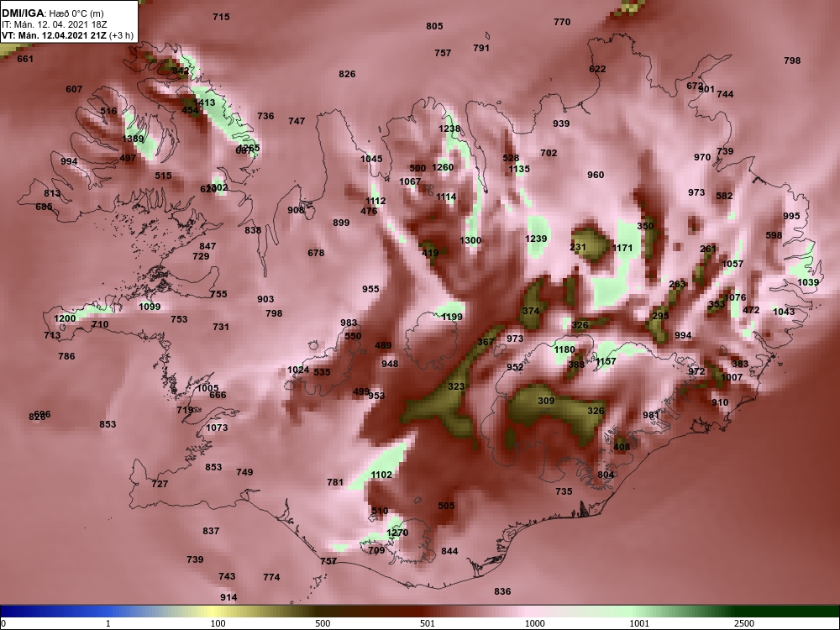This screenshot has height=630, width=840.
Task: Click map value 1413
Action: (x=204, y=102)
